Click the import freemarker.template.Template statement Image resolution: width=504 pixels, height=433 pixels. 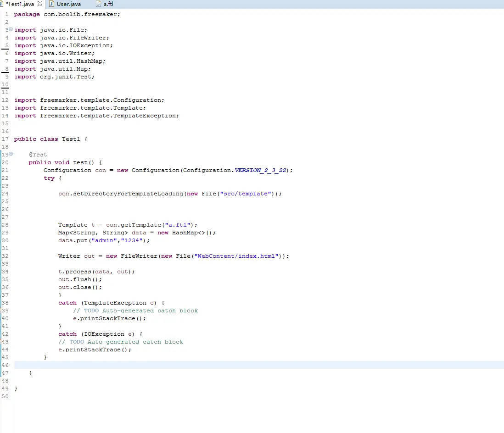pyautogui.click(x=80, y=108)
